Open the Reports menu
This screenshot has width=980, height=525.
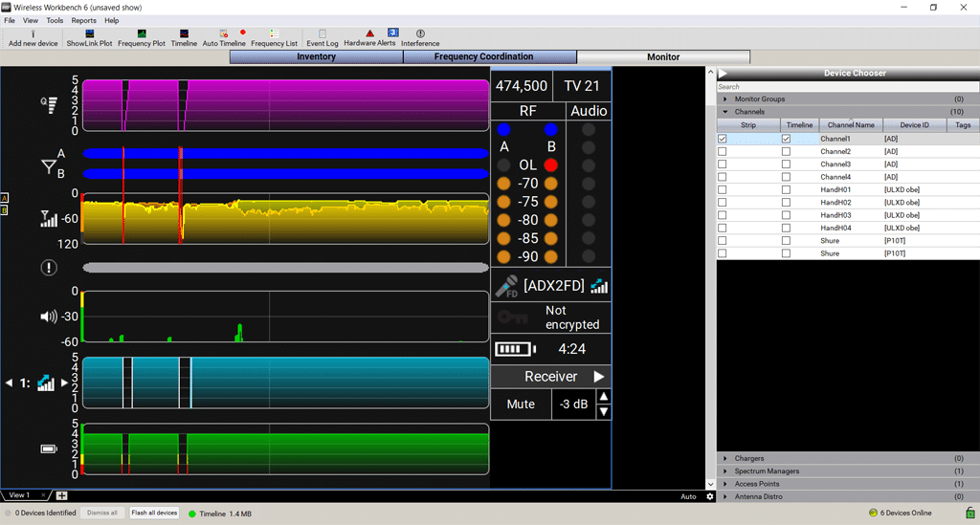(x=83, y=20)
